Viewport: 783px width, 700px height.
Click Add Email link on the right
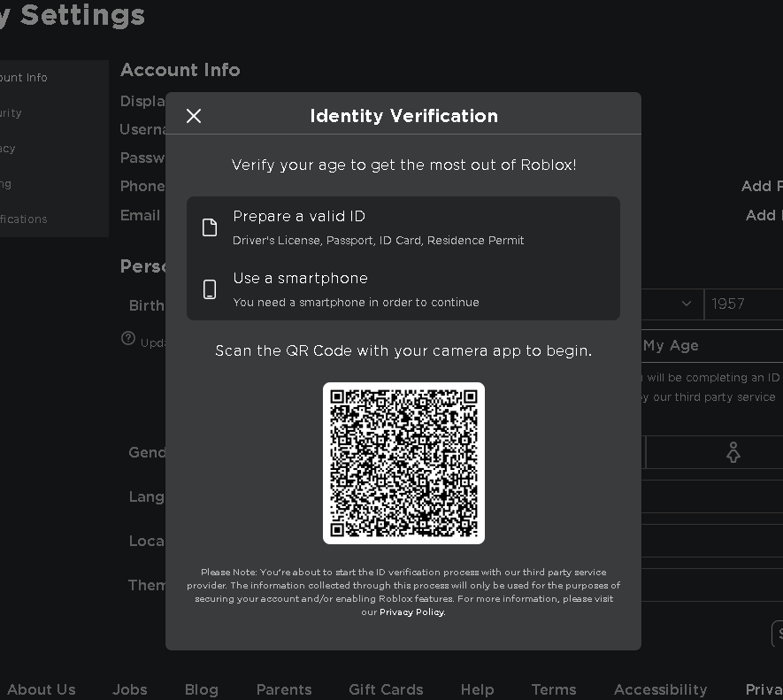[764, 215]
